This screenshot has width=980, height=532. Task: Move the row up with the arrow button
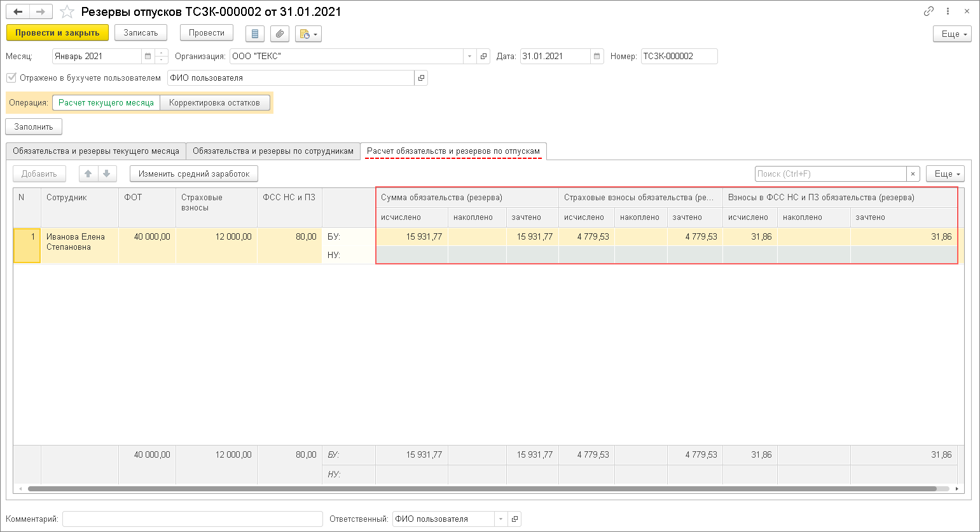click(88, 174)
